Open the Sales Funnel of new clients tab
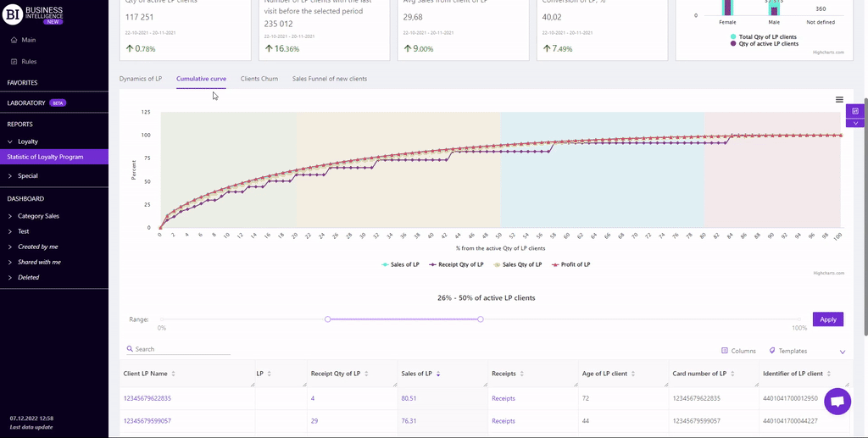868x438 pixels. [x=330, y=79]
